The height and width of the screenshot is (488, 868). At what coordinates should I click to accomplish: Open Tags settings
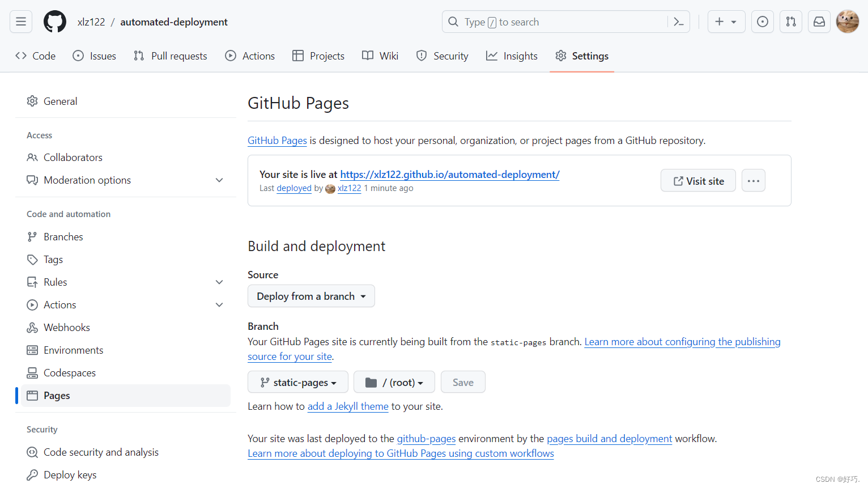(x=126, y=259)
